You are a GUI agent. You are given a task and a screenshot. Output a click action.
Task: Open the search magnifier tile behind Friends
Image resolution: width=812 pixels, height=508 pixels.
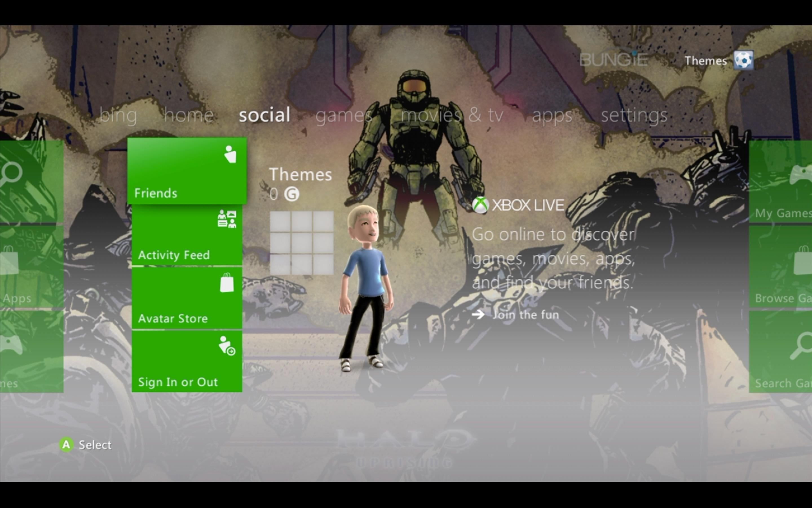[x=32, y=181]
